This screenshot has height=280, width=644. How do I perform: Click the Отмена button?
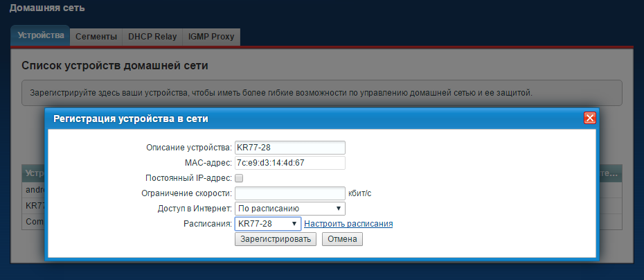(x=342, y=239)
